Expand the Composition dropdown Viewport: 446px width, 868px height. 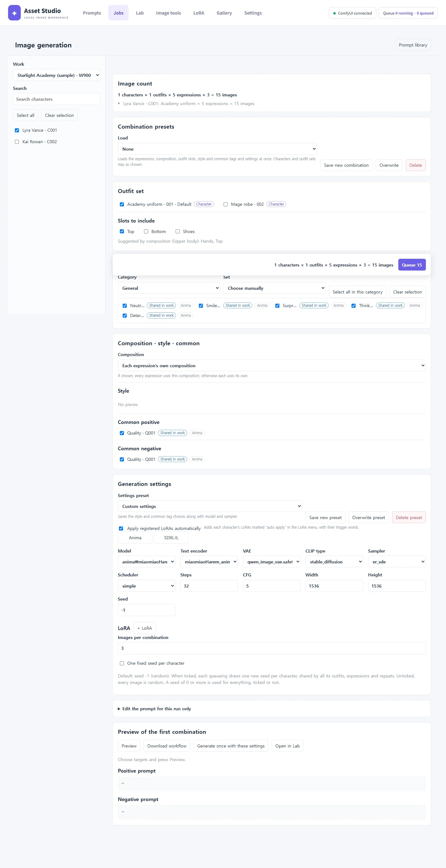(272, 366)
